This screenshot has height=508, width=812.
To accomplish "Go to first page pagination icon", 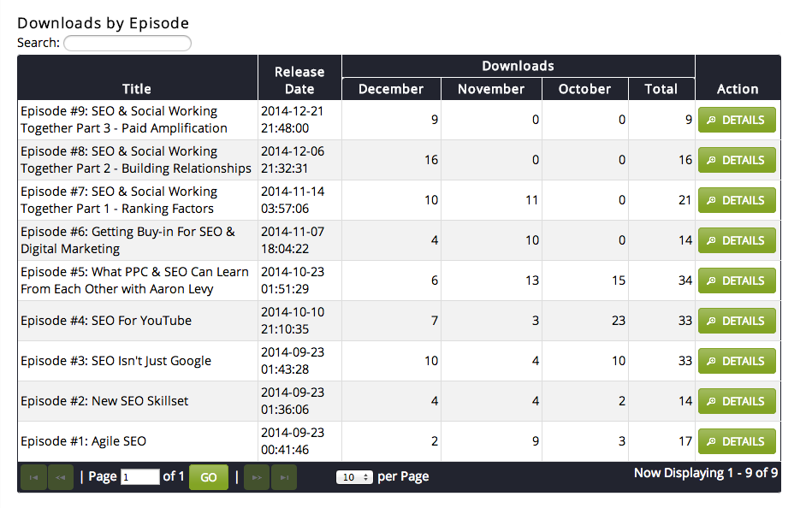I will pos(33,477).
